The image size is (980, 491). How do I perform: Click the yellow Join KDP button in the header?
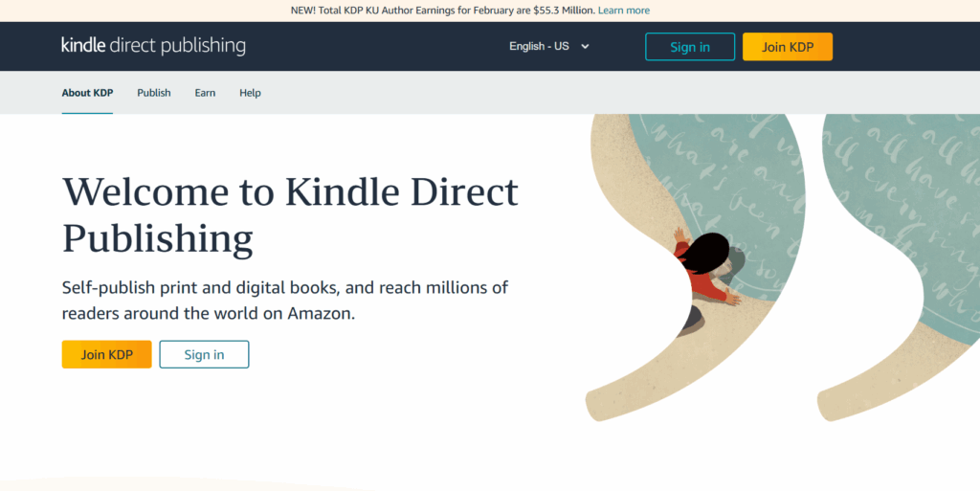[788, 47]
